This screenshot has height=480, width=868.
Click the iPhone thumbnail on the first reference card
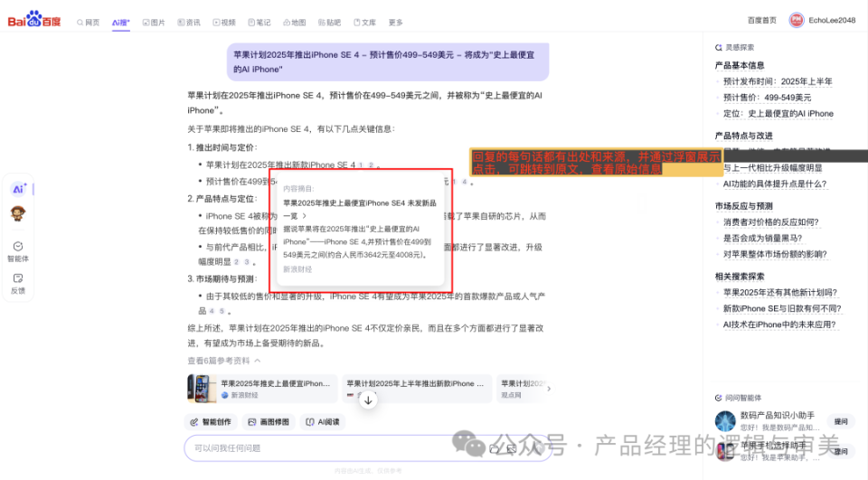202,389
